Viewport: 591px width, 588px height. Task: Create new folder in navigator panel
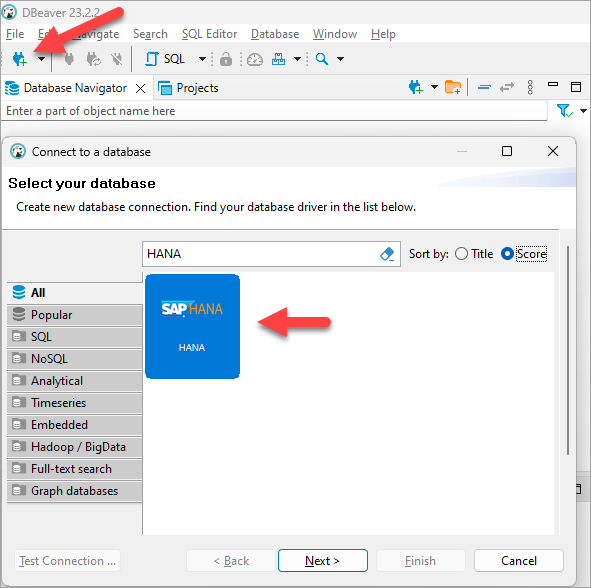coord(453,87)
